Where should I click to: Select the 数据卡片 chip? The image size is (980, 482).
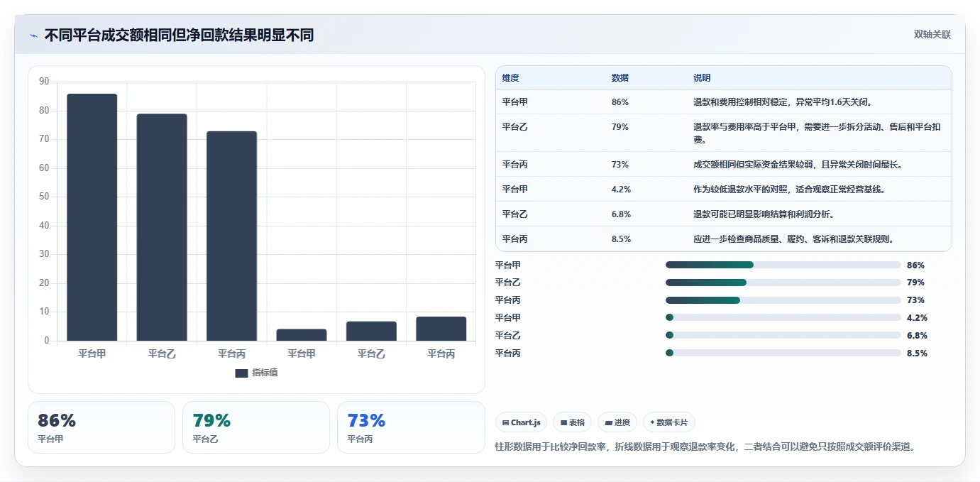(x=669, y=422)
